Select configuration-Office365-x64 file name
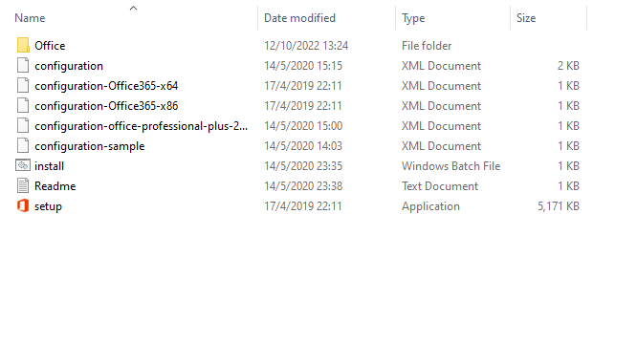637x364 pixels. 106,86
